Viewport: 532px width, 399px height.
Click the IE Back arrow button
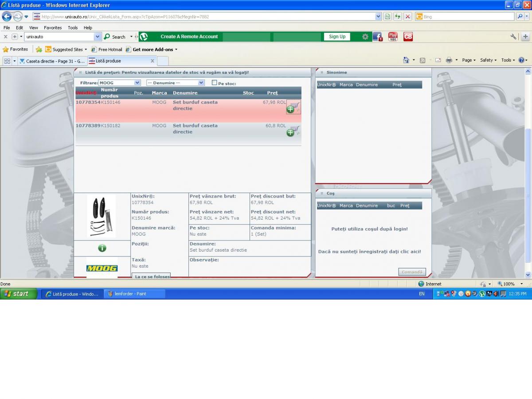(7, 17)
